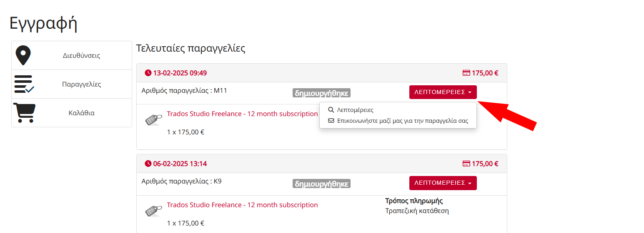The height and width of the screenshot is (233, 644).
Task: Click credit card icon on order M11
Action: click(x=466, y=73)
